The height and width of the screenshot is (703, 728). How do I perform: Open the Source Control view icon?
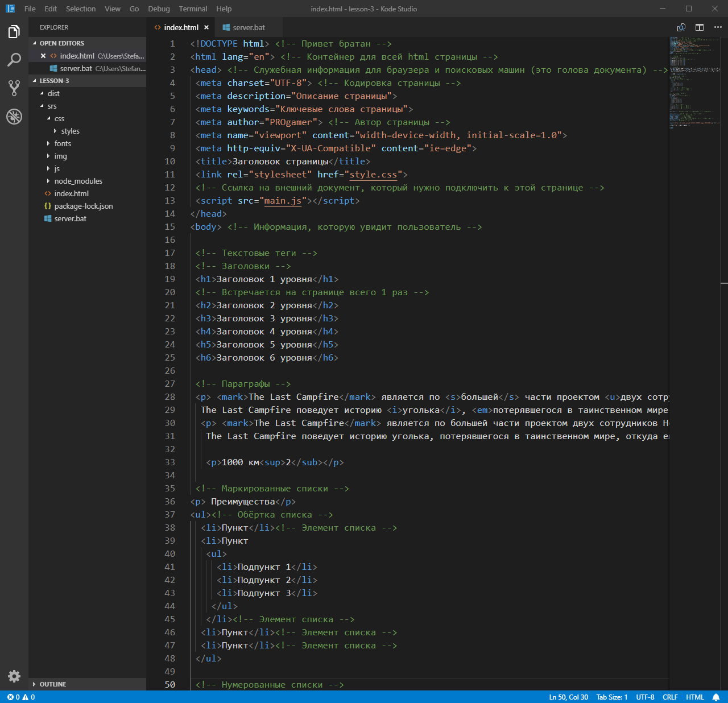point(14,88)
